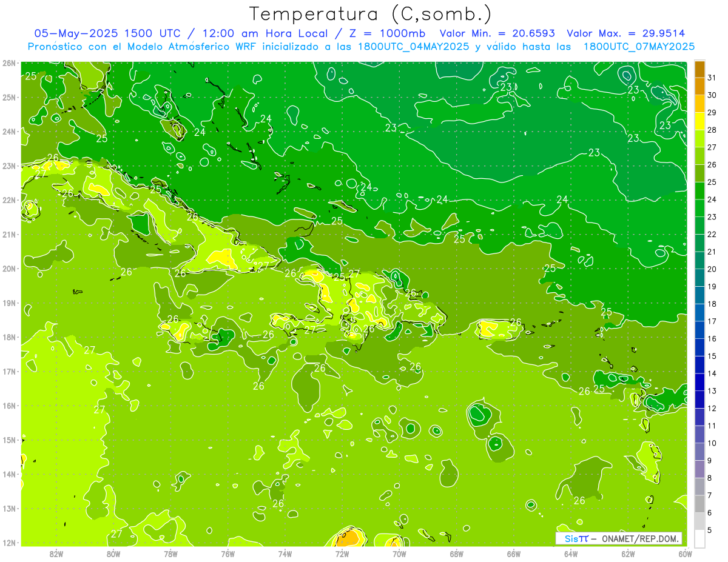Image resolution: width=728 pixels, height=562 pixels.
Task: Pick the legend swatch between 20 and 21
Action: point(699,260)
